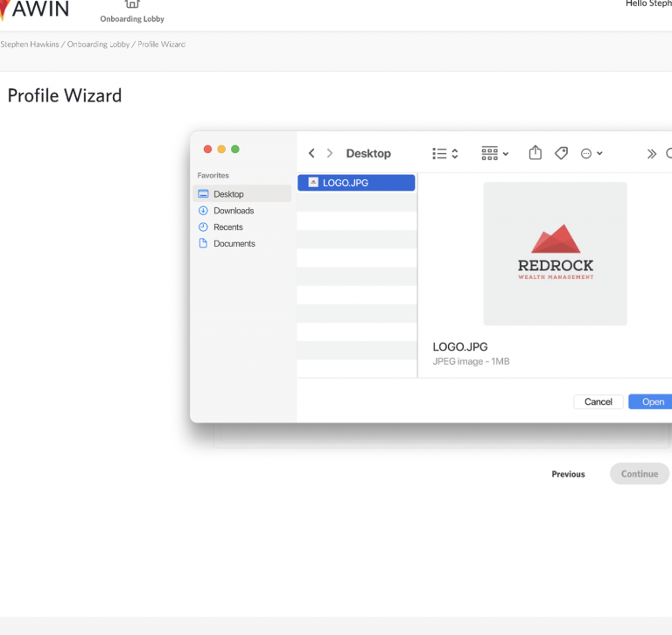
Task: Cancel the file selection dialog
Action: [x=598, y=401]
